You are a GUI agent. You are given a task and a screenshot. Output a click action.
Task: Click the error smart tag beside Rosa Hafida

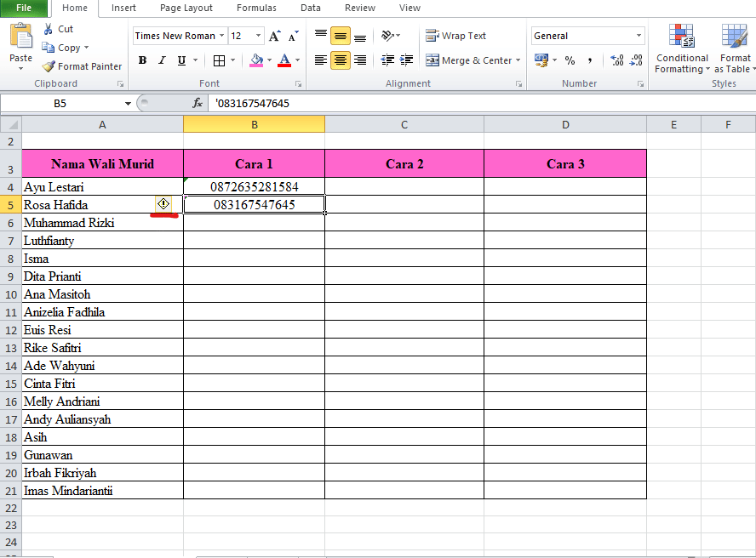click(x=163, y=204)
